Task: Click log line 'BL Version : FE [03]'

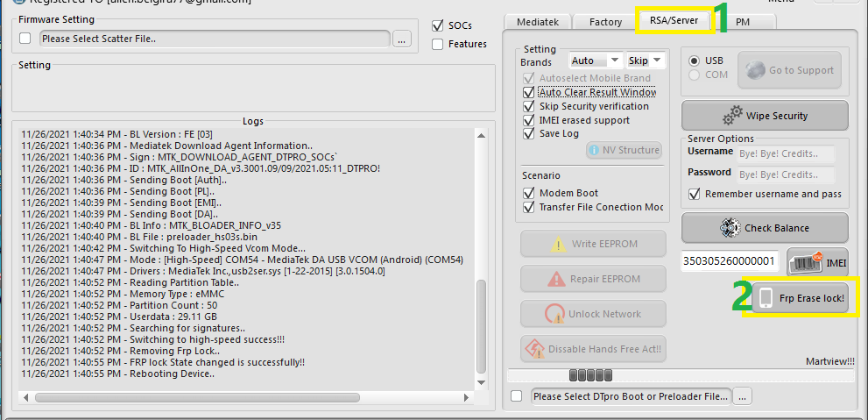Action: pos(116,134)
